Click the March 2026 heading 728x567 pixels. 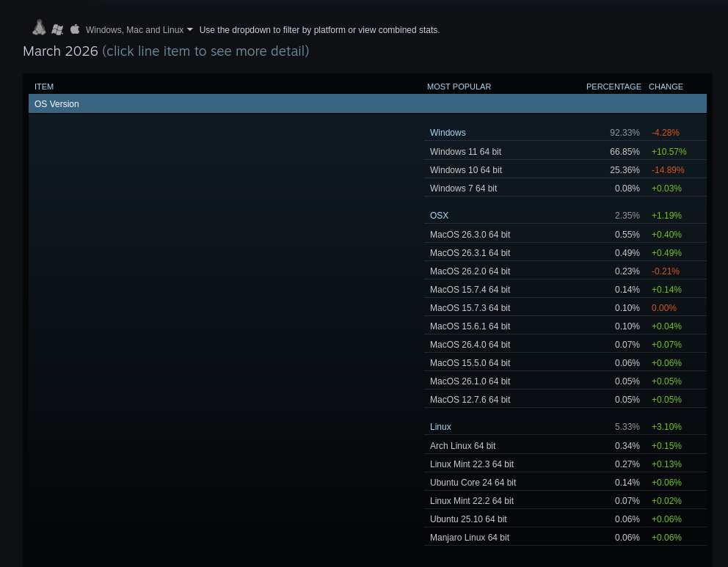60,51
